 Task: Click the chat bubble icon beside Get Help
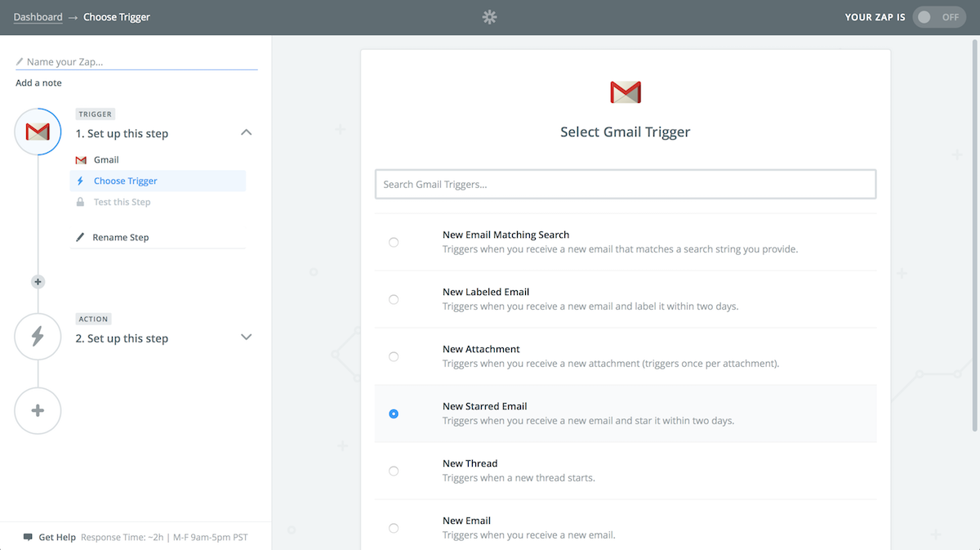pyautogui.click(x=28, y=537)
